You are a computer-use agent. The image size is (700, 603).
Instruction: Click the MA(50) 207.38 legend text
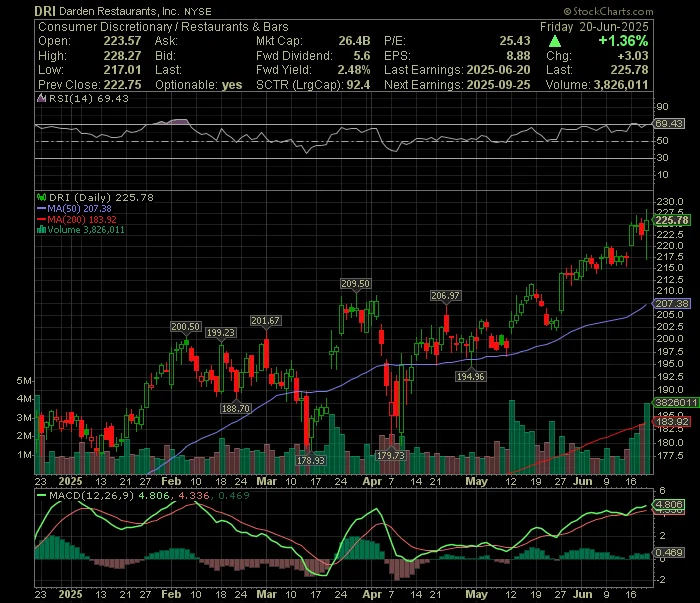click(79, 208)
